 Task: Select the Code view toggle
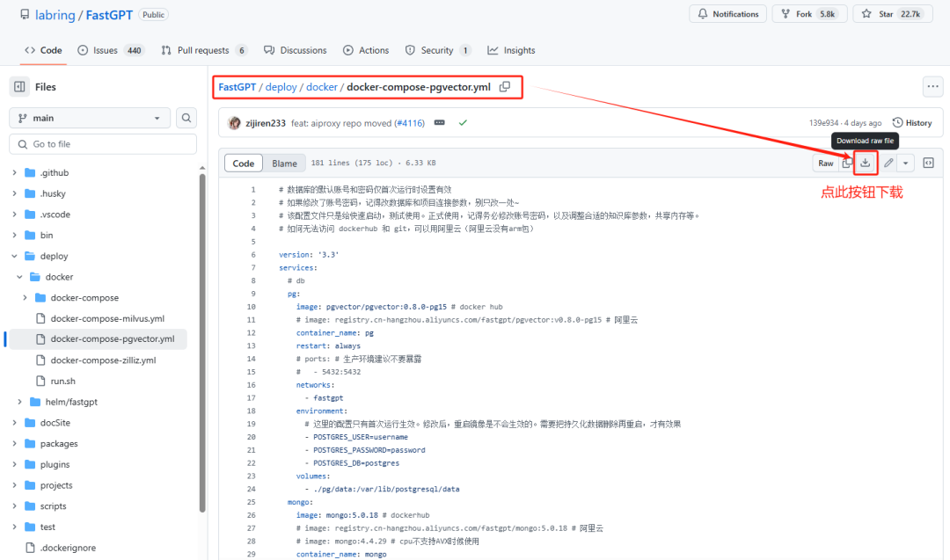click(x=244, y=164)
